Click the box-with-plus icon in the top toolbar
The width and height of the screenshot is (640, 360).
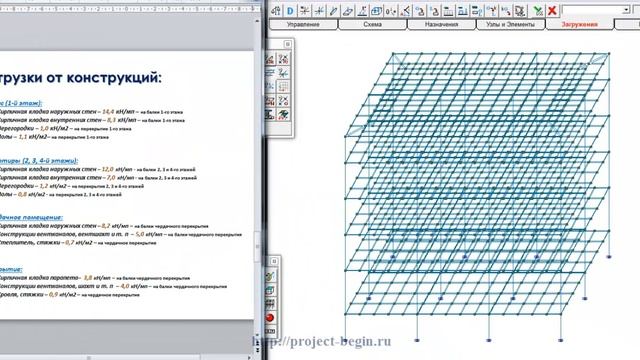[x=377, y=11]
